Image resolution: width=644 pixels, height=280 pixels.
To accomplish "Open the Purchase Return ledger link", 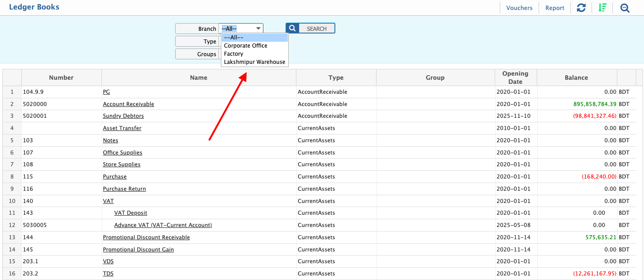I will pyautogui.click(x=124, y=189).
